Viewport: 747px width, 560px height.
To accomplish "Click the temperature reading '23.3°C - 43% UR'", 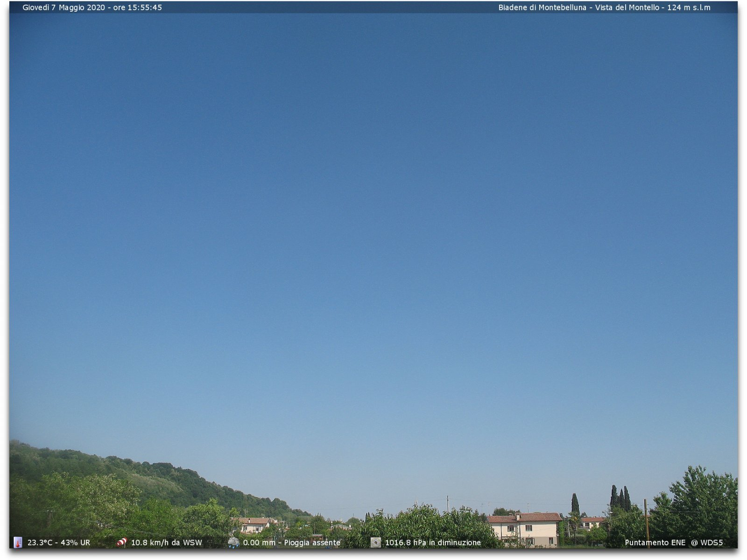I will click(59, 543).
